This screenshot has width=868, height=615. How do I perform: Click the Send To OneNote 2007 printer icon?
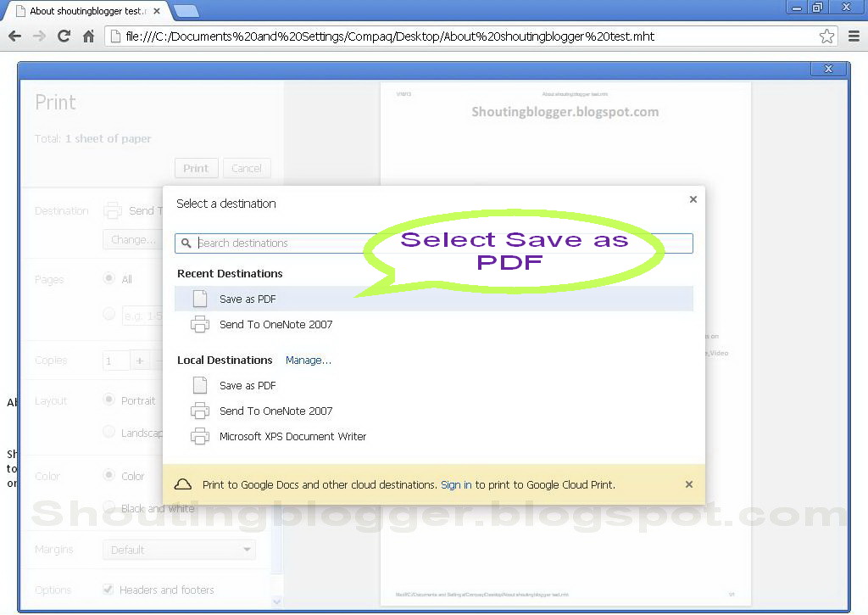[x=199, y=324]
